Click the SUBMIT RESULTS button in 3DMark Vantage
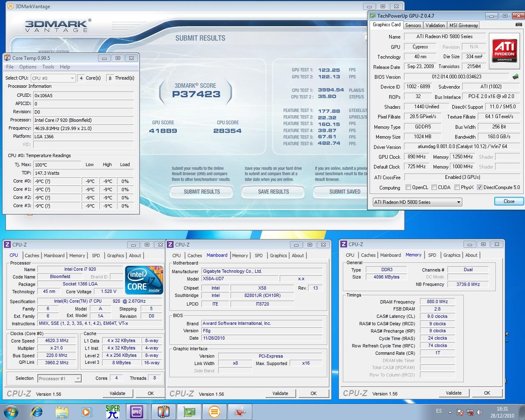This screenshot has width=525, height=420. (x=201, y=192)
